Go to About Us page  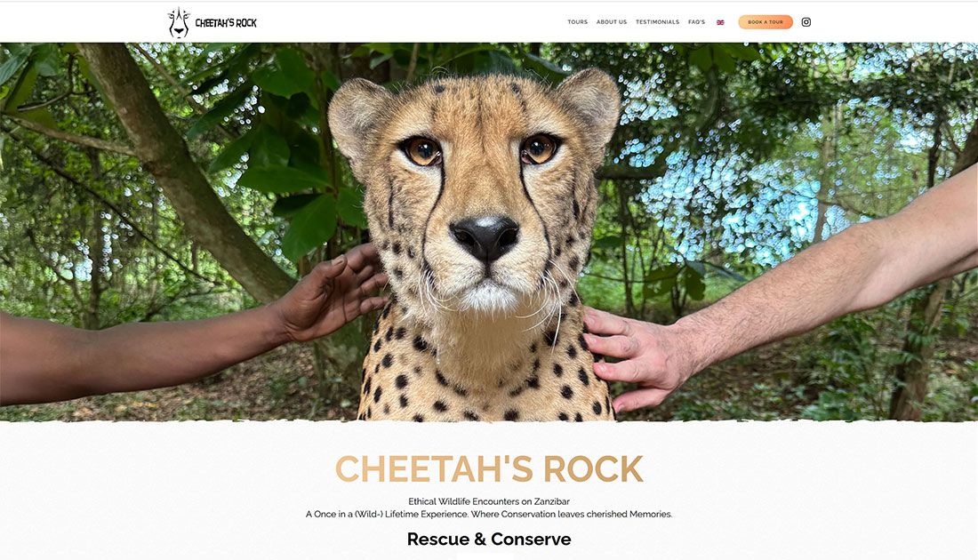coord(612,22)
